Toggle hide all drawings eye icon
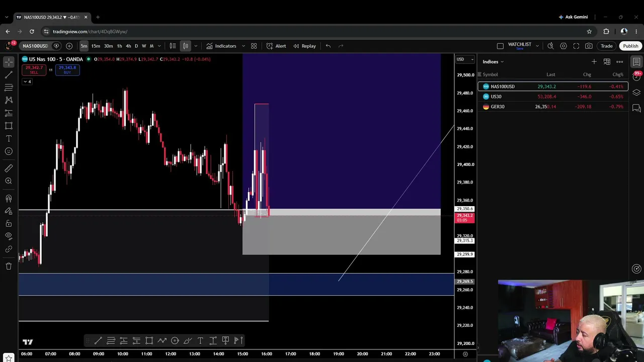 pyautogui.click(x=9, y=236)
